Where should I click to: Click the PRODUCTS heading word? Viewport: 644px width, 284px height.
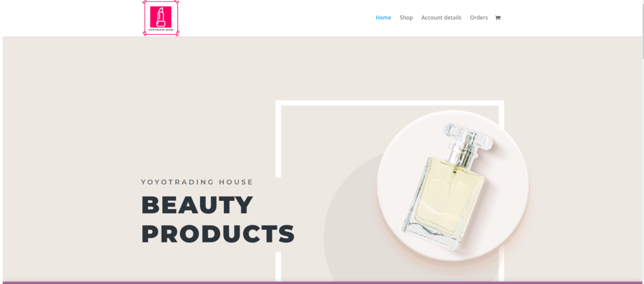pos(218,234)
